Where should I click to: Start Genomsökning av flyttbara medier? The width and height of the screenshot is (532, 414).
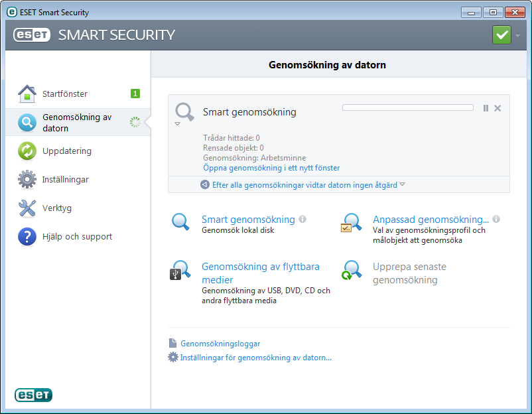coord(261,273)
